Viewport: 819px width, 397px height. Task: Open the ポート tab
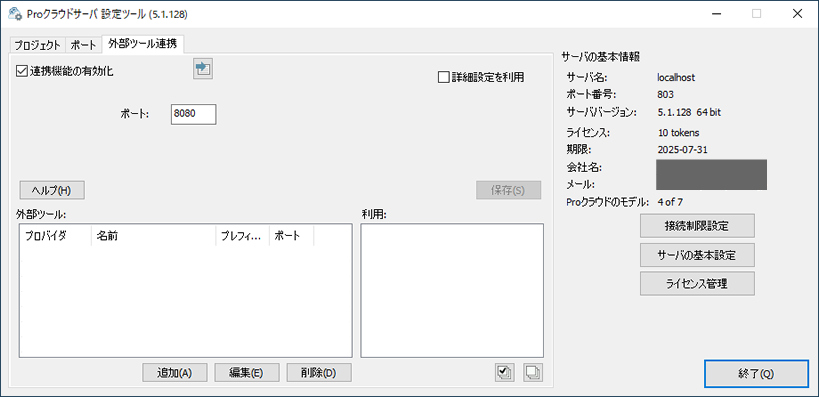coord(84,45)
